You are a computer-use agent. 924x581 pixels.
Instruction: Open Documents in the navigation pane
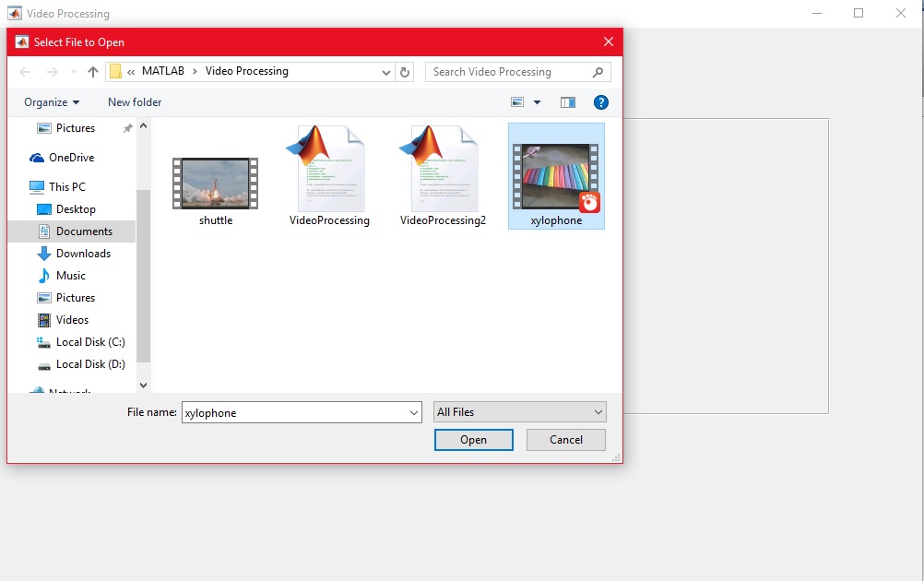click(84, 231)
